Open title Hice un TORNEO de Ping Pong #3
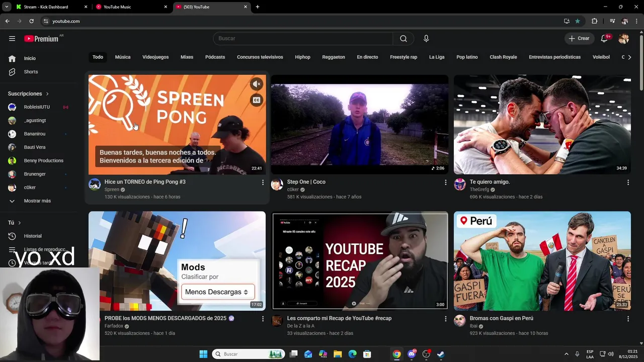 [145, 182]
